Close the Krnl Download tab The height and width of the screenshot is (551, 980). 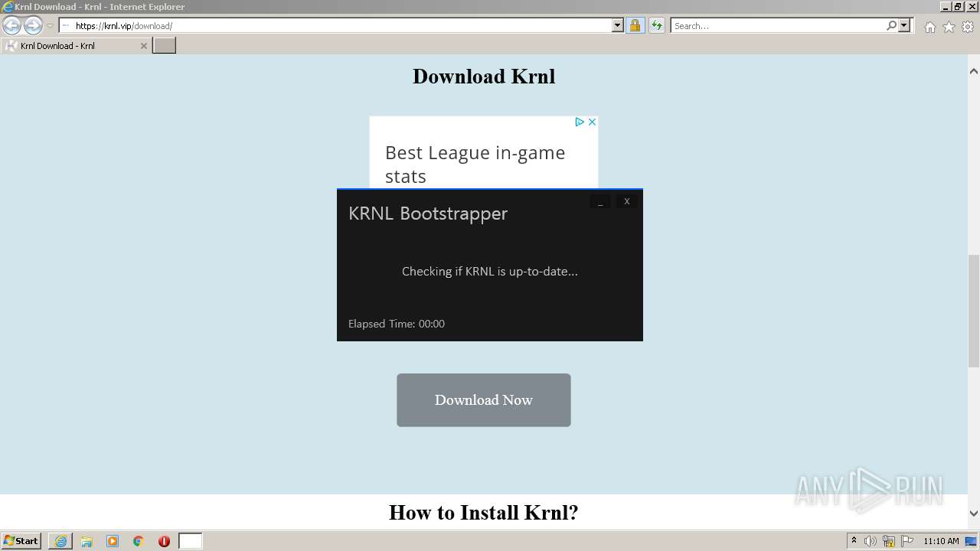click(x=143, y=46)
